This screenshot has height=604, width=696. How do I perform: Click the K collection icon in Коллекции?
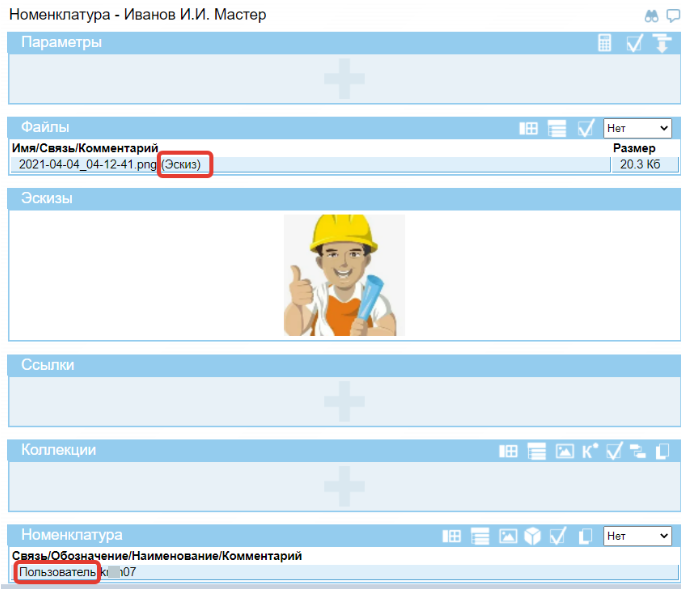click(x=589, y=451)
